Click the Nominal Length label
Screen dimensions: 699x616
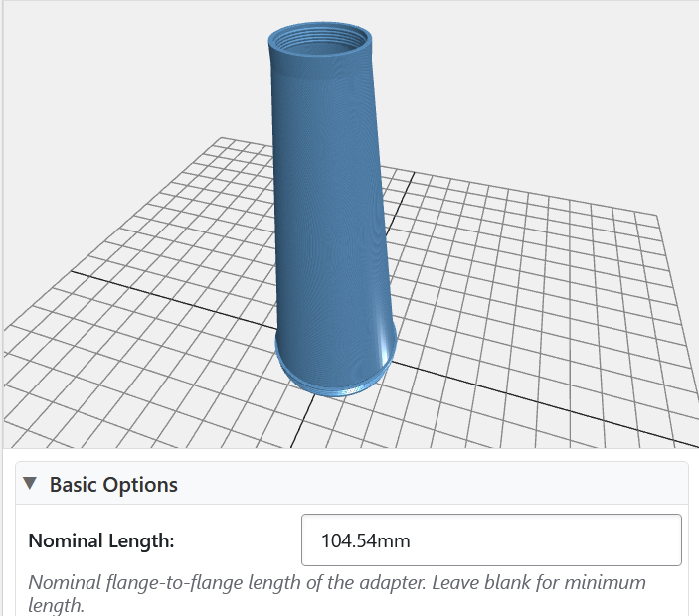coord(101,541)
